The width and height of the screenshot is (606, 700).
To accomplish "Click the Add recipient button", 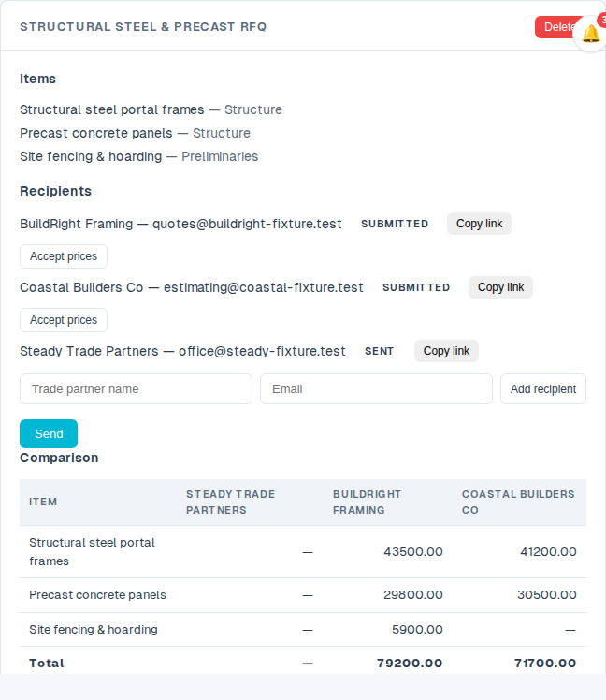I will tap(543, 389).
